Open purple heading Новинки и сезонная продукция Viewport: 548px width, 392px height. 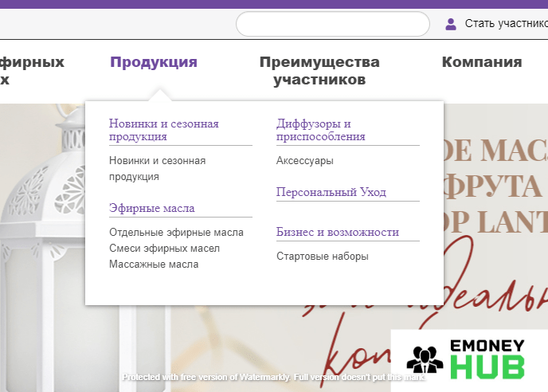coord(164,130)
